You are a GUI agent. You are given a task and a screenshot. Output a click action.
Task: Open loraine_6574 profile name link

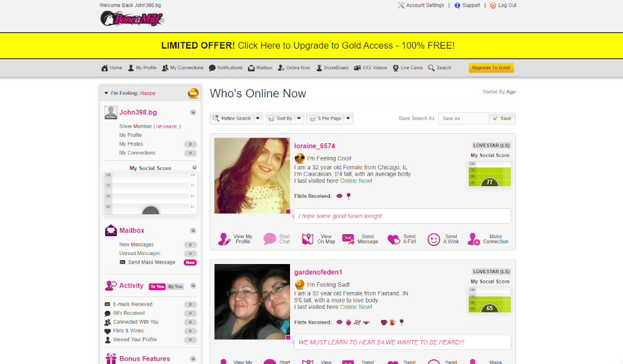[315, 146]
